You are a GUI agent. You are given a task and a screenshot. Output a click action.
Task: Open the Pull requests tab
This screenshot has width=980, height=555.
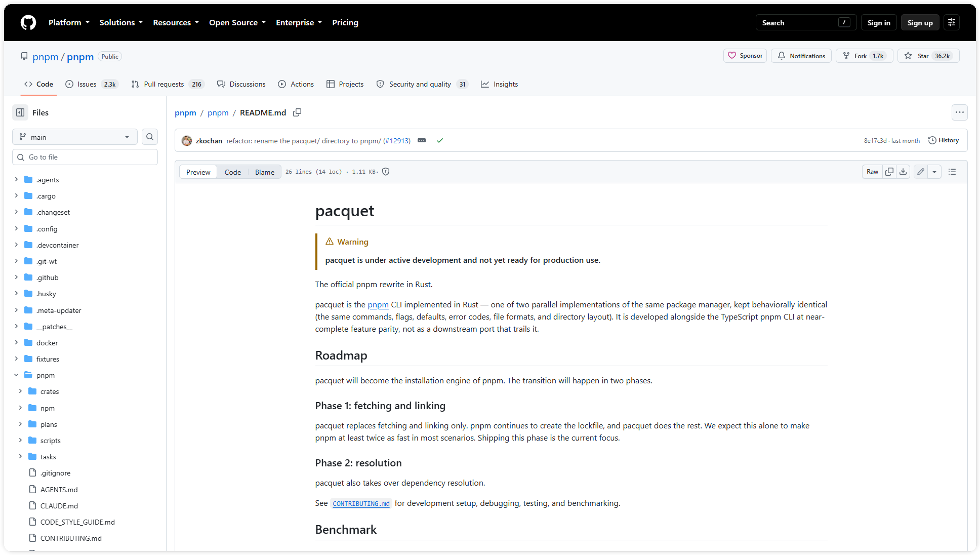pos(167,84)
